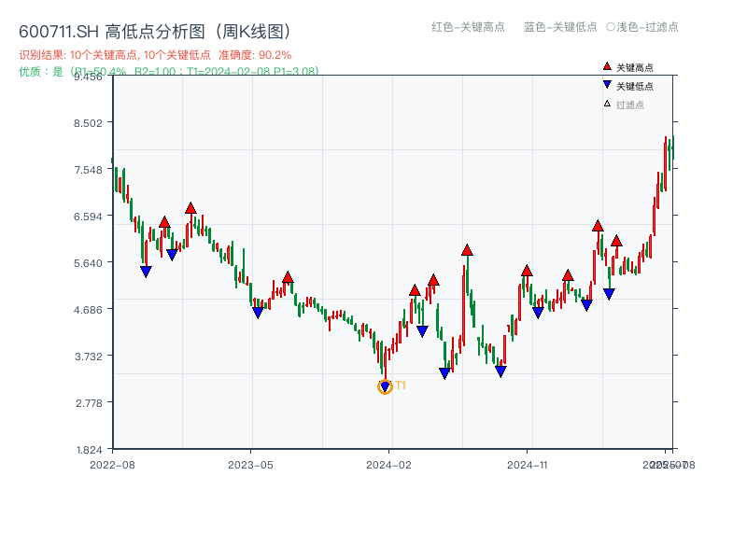This screenshot has width=747, height=560.
Task: Click the green 优质：是 result line
Action: click(169, 72)
